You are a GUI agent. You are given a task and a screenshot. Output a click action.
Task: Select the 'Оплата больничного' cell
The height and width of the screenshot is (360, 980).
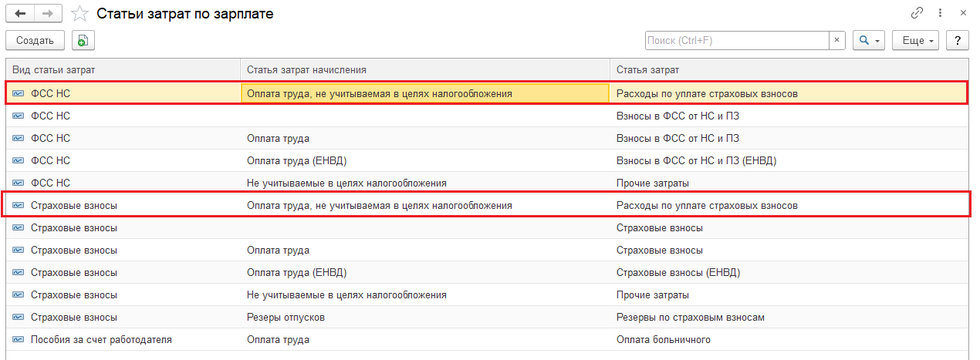pyautogui.click(x=664, y=339)
